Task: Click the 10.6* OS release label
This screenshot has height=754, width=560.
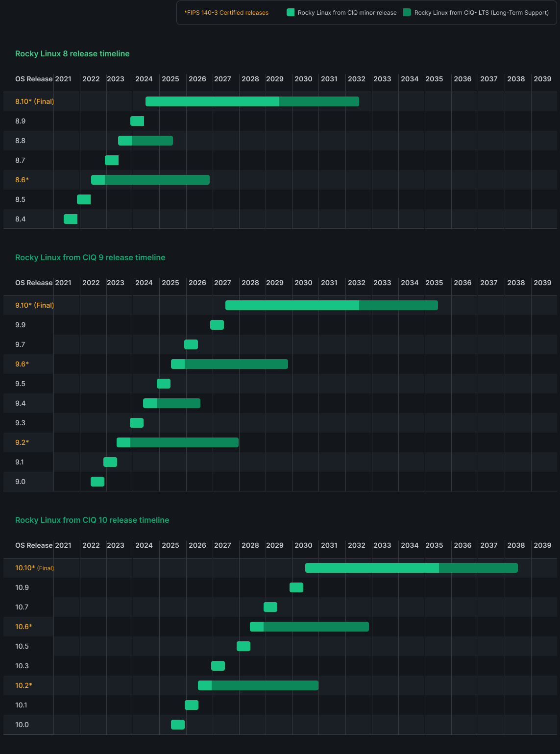Action: coord(24,627)
